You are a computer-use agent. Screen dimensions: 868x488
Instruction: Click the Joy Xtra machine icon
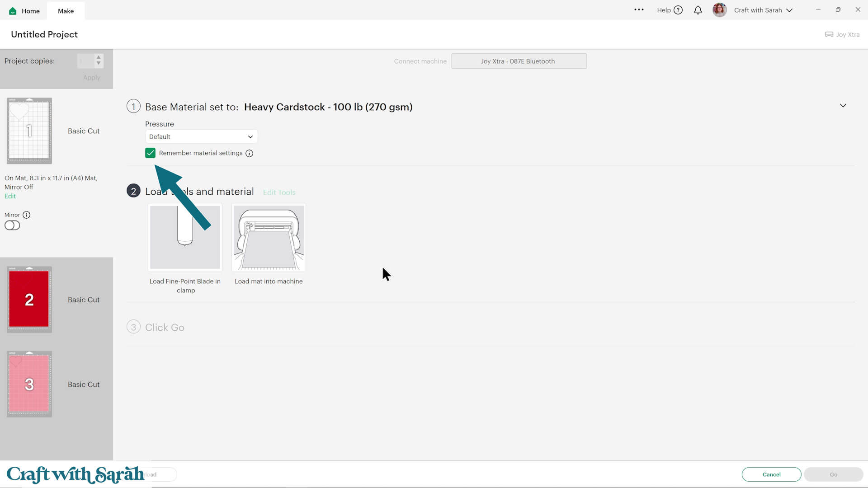point(829,34)
